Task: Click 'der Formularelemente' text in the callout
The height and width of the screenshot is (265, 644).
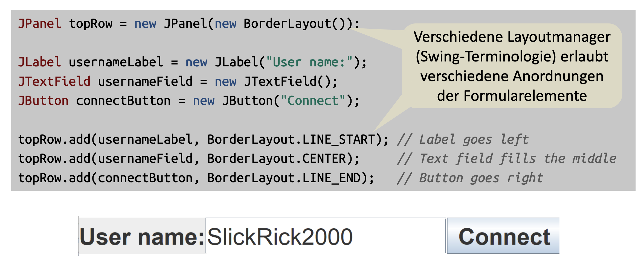Action: 512,96
